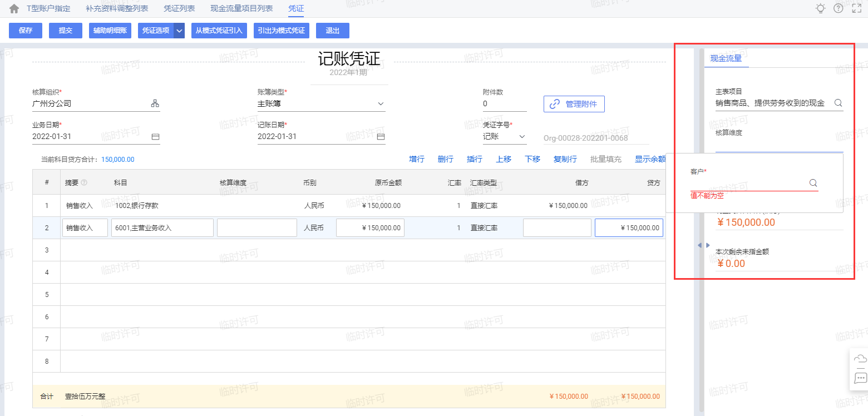Click the 凭证选项 button
Image resolution: width=868 pixels, height=416 pixels.
point(156,31)
